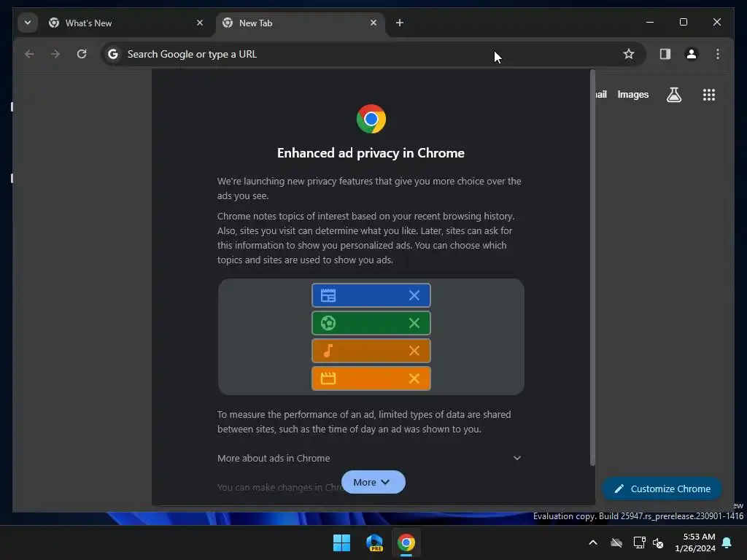Bookmark this tab with the star icon
This screenshot has height=560, width=747.
point(629,54)
